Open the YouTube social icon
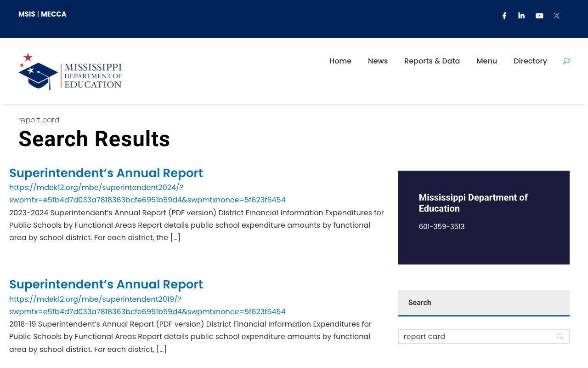Screen dimensions: 588x368 (539, 16)
